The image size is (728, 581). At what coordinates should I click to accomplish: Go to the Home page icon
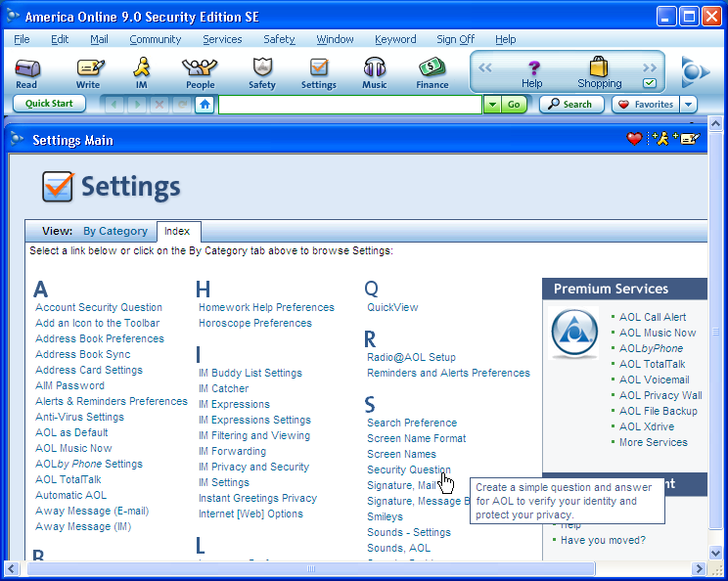205,105
